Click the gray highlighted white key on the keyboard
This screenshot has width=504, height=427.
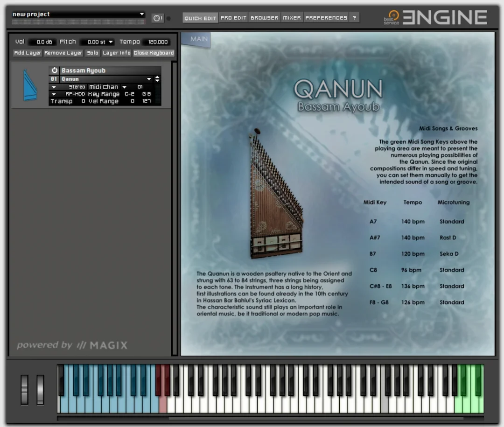point(385,405)
